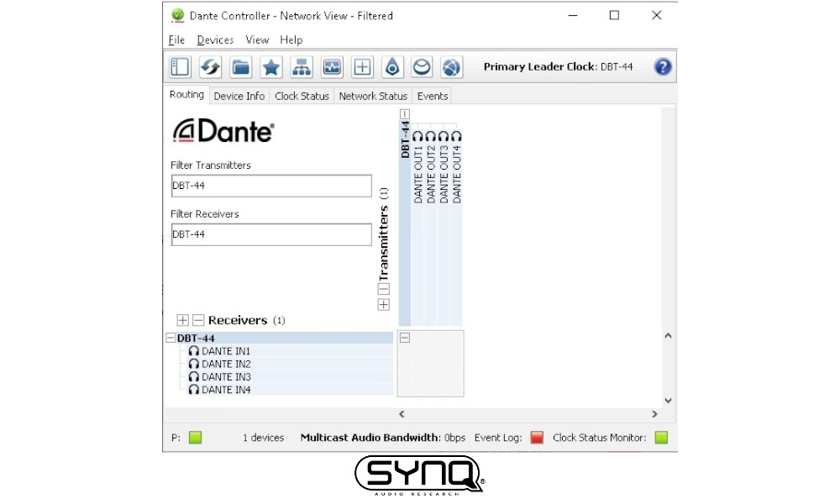Click the '1 devices' status bar text
This screenshot has height=504, width=840.
click(x=263, y=438)
